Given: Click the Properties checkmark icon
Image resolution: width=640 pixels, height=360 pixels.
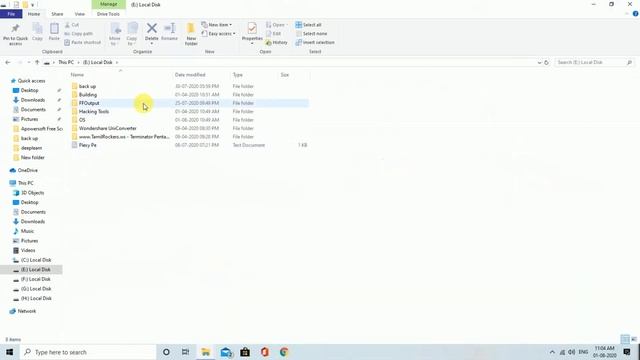Looking at the screenshot, I should tap(252, 28).
